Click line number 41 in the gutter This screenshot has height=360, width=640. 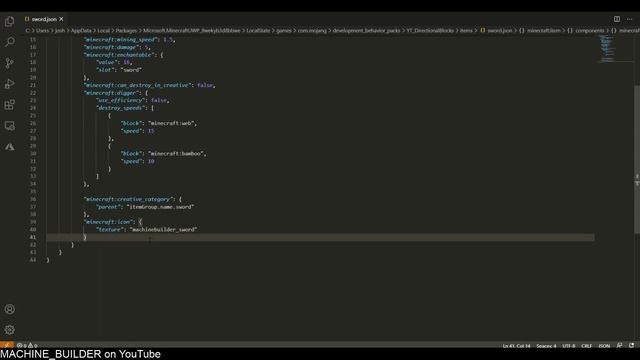[x=33, y=237]
